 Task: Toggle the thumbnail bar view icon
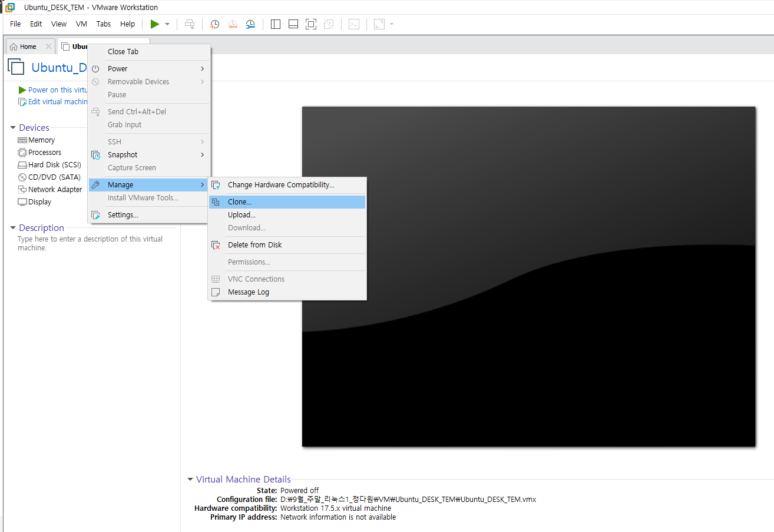click(x=293, y=24)
